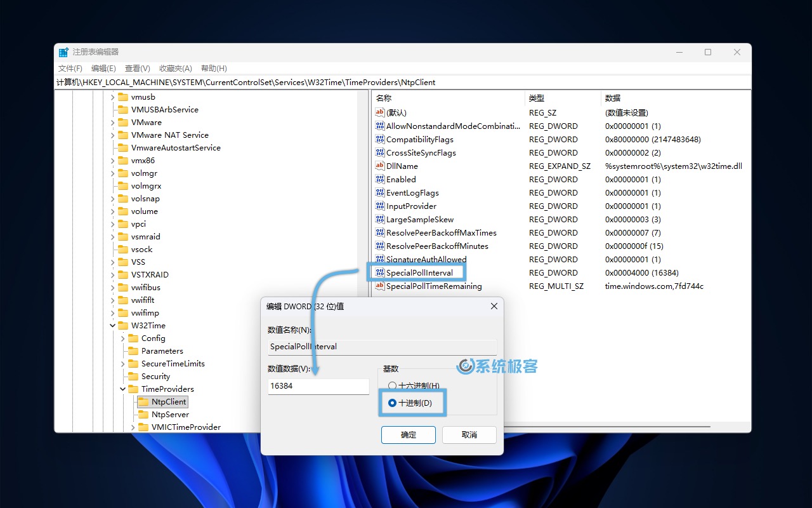Click the 取消 cancel button

pos(469,434)
